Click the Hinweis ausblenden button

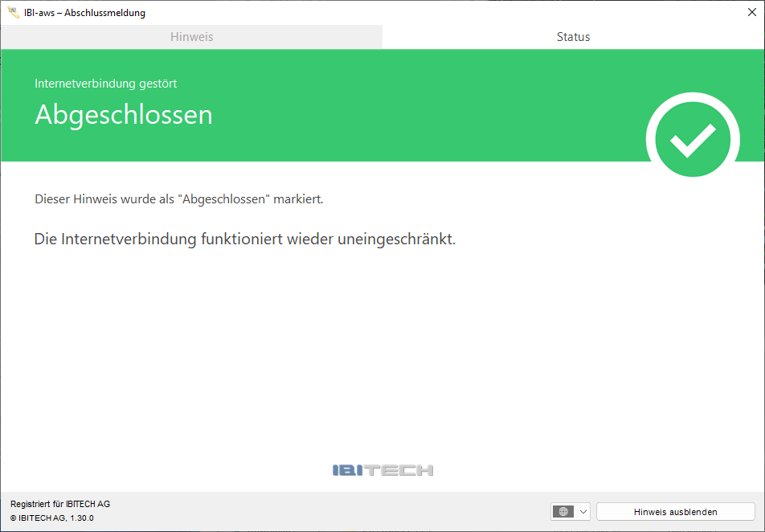(675, 511)
